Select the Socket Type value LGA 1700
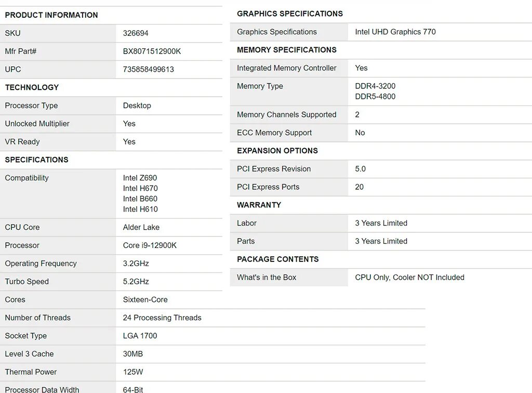This screenshot has height=393, width=532. (140, 336)
